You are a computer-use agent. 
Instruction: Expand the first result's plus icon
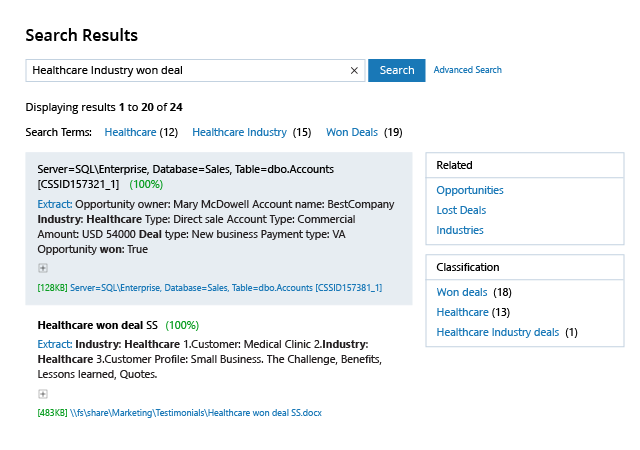43,268
